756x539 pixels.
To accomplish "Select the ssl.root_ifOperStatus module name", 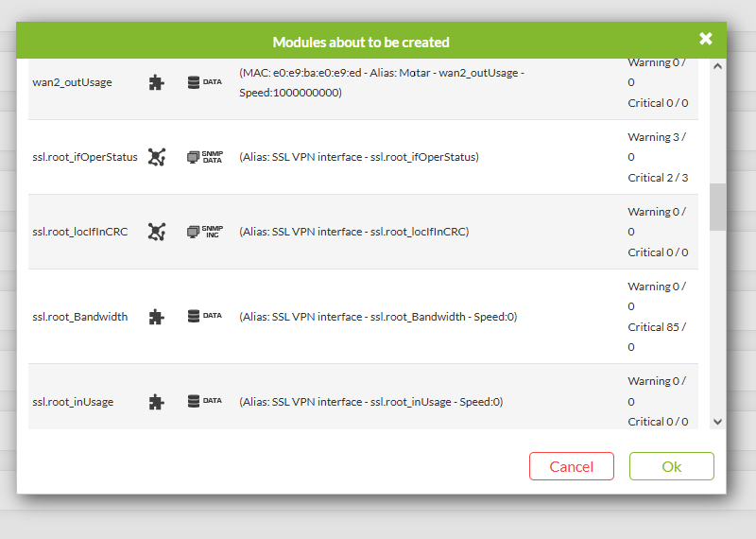I will click(x=85, y=157).
